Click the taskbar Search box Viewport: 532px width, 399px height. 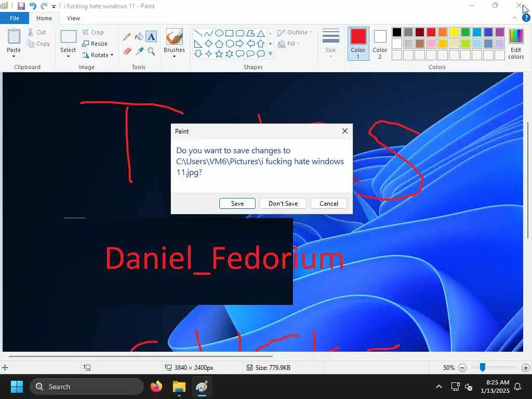click(x=87, y=387)
